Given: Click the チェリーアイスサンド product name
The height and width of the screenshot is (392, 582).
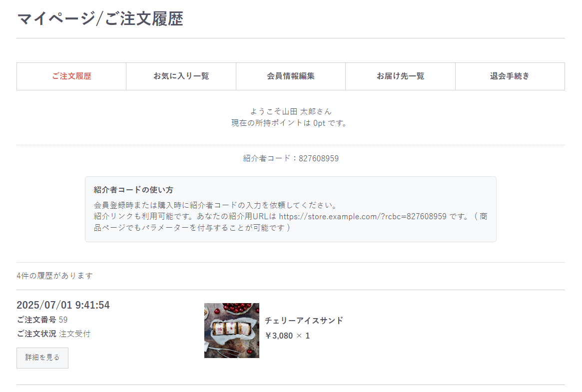Looking at the screenshot, I should tap(304, 321).
